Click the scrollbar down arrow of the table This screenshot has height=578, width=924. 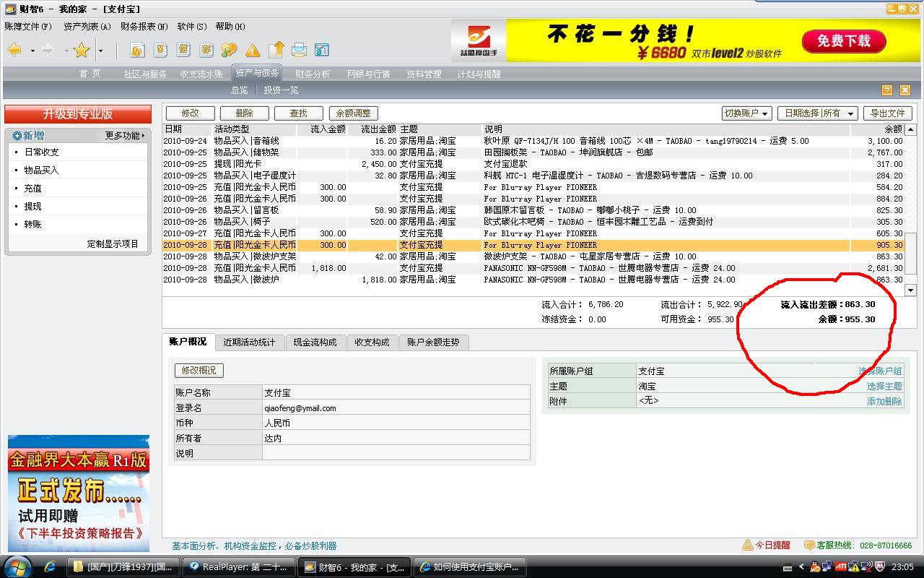910,290
